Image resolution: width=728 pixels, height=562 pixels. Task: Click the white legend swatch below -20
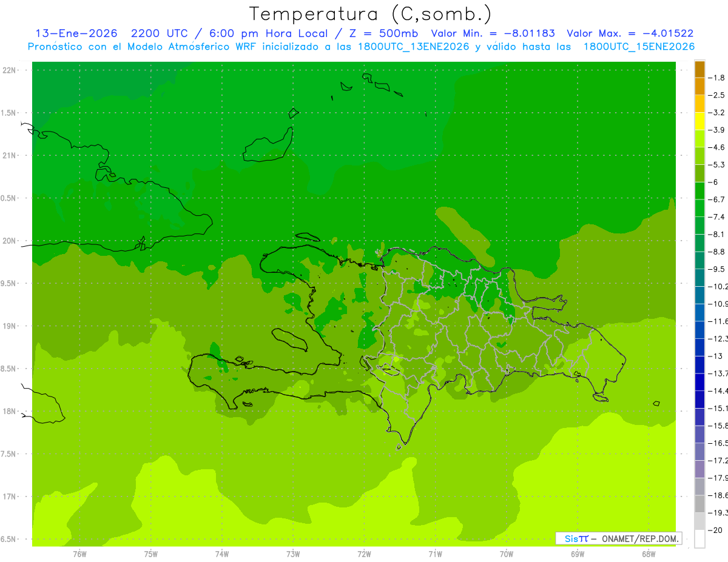(x=699, y=538)
